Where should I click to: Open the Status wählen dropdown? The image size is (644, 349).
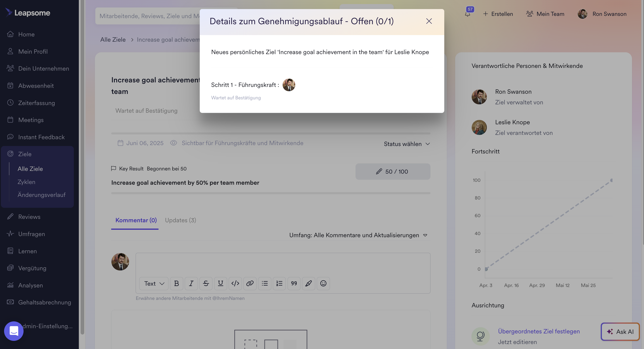407,144
